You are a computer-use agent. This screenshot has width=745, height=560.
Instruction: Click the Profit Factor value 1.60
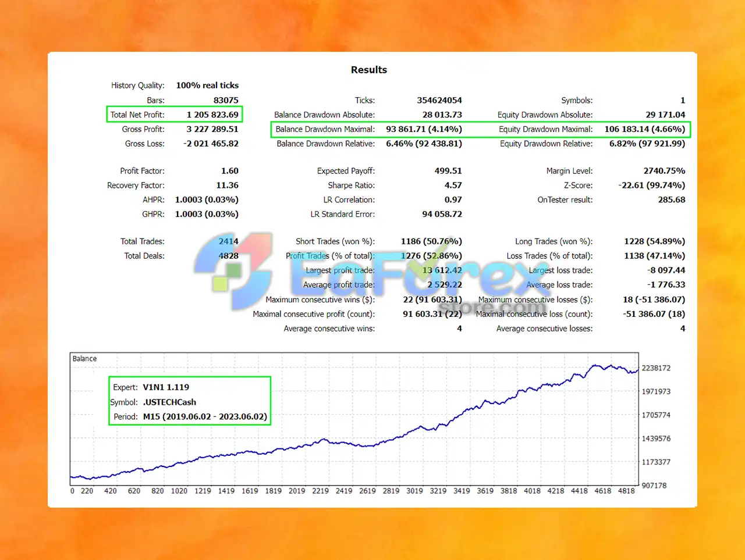tap(230, 171)
